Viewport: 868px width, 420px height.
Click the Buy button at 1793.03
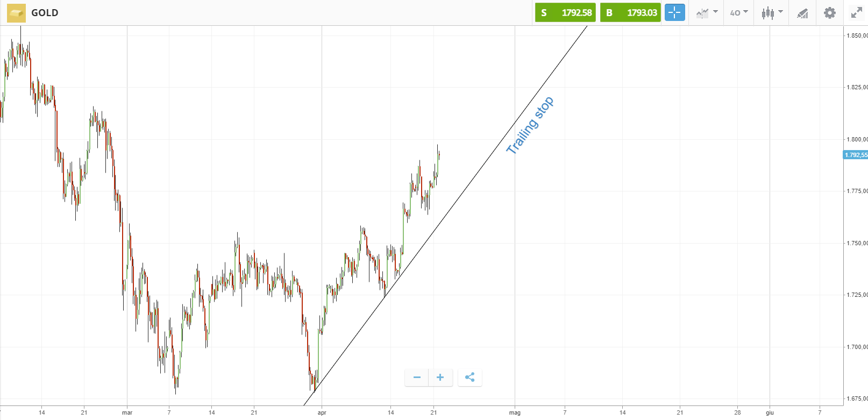[x=630, y=12]
